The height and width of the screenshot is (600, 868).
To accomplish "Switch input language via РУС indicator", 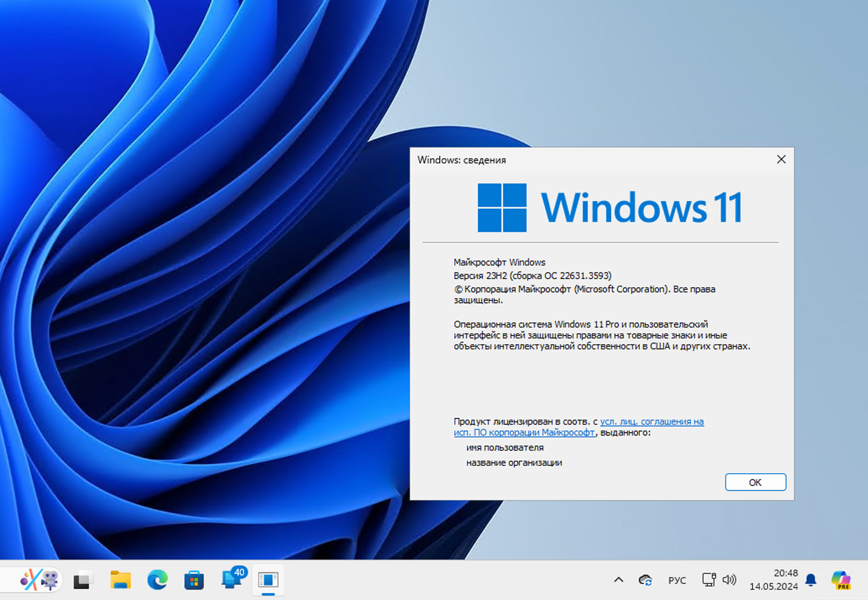I will coord(676,579).
